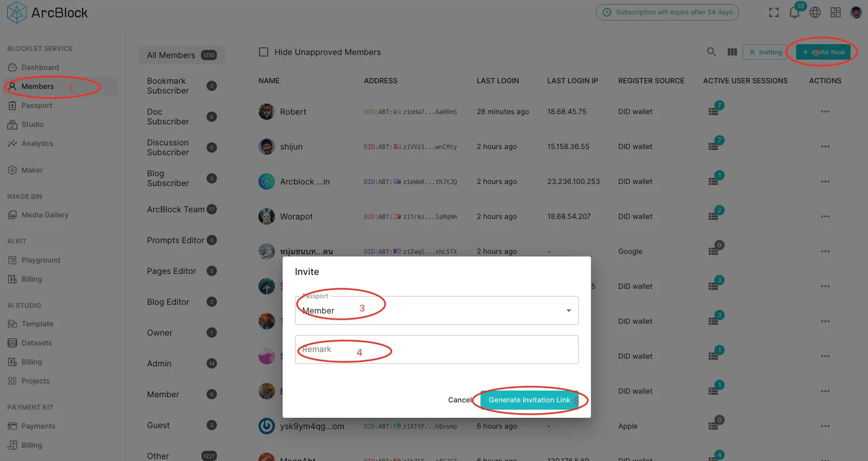The image size is (868, 461).
Task: Open the table columns view icon
Action: pyautogui.click(x=732, y=52)
